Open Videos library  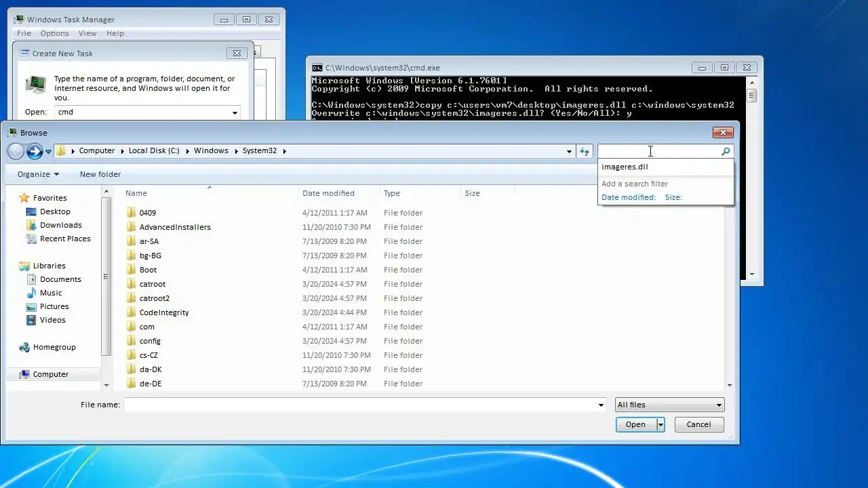(x=52, y=320)
